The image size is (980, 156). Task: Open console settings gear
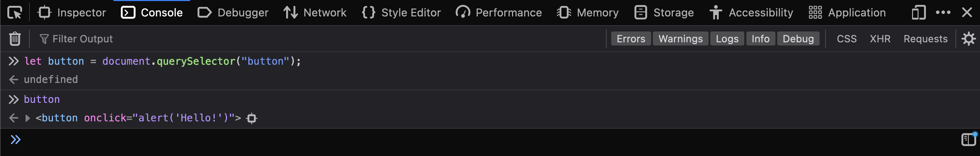click(968, 39)
